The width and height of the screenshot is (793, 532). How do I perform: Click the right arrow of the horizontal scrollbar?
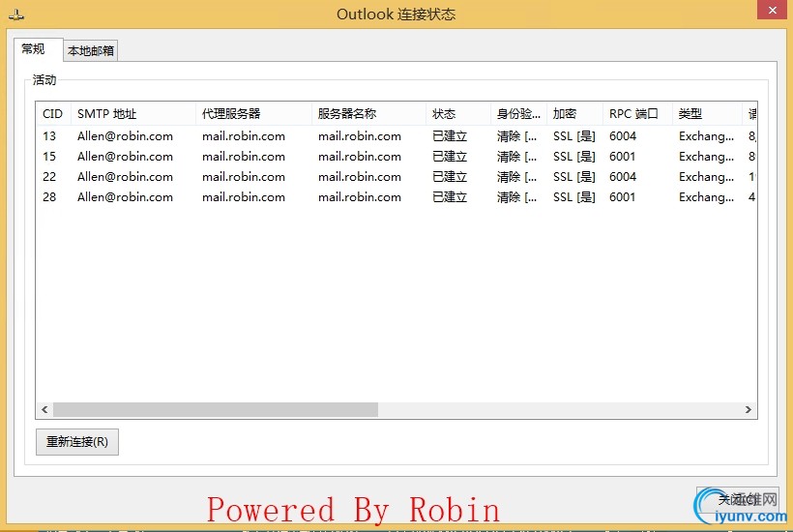749,409
